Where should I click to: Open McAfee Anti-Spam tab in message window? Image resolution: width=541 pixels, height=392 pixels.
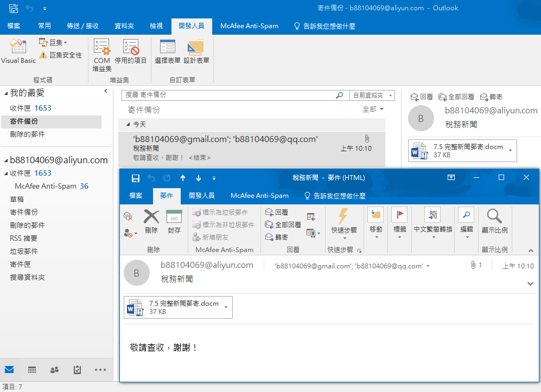click(259, 196)
